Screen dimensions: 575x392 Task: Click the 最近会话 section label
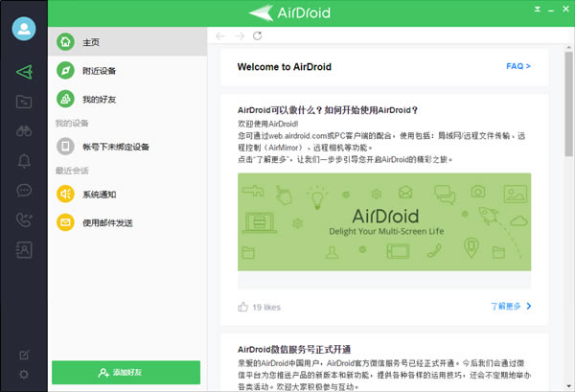72,171
